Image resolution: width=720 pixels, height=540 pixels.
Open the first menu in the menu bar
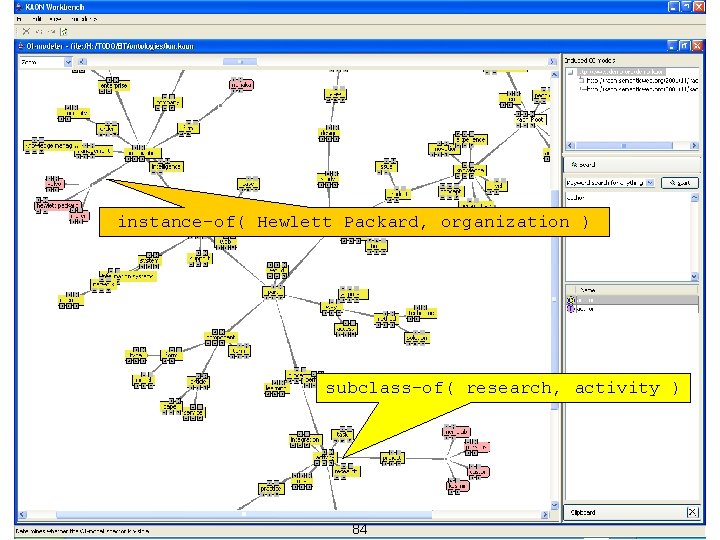coord(19,19)
